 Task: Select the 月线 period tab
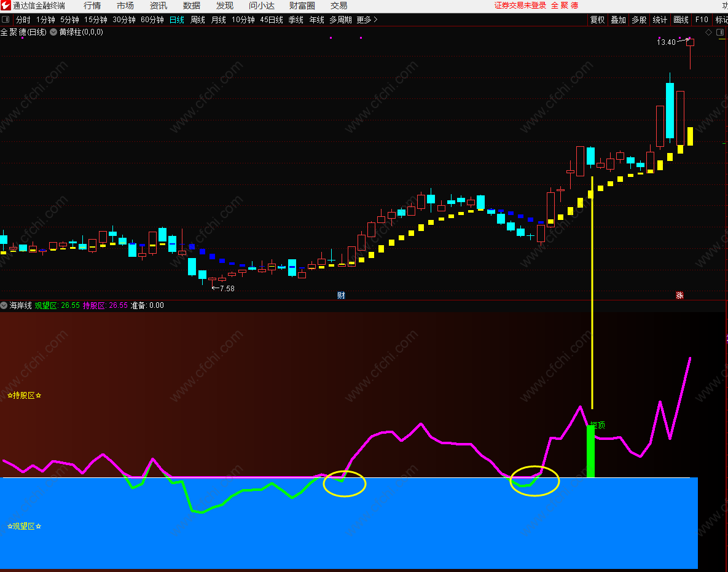point(219,20)
